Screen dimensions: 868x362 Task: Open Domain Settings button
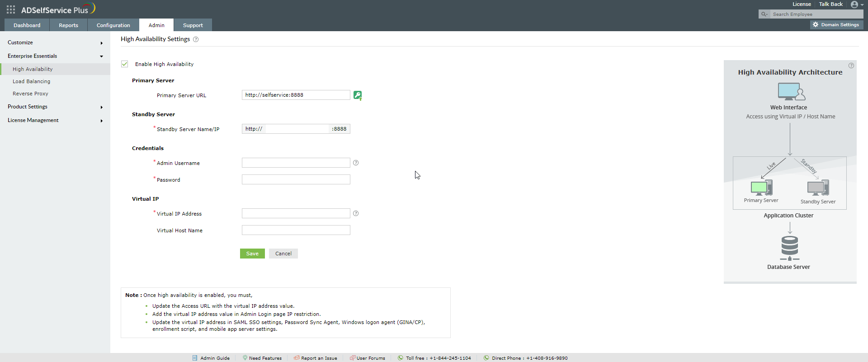836,25
